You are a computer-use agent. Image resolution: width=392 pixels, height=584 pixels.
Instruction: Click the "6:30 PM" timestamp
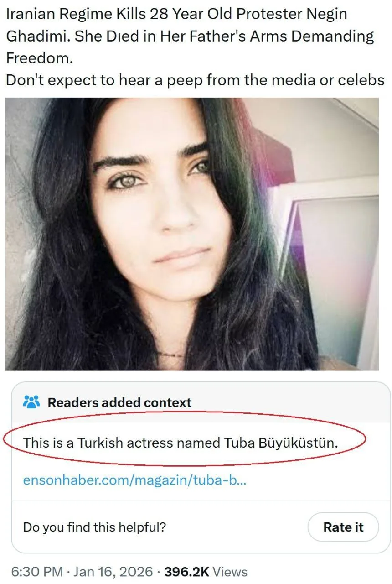pos(37,572)
